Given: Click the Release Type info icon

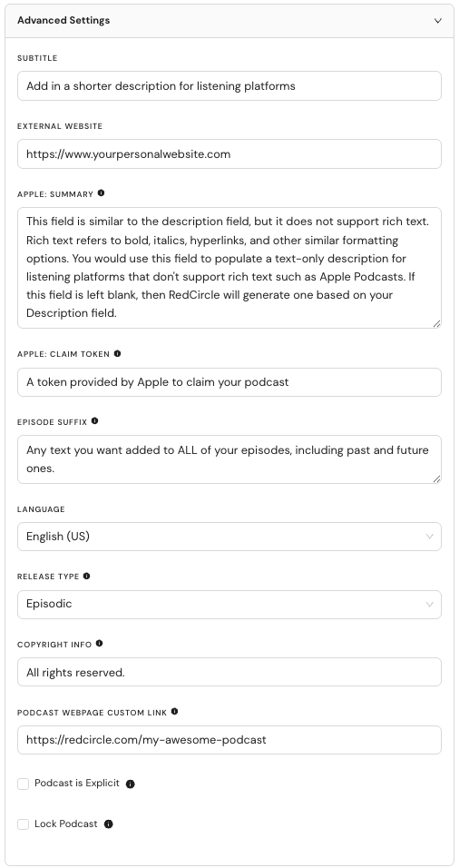Looking at the screenshot, I should (86, 576).
